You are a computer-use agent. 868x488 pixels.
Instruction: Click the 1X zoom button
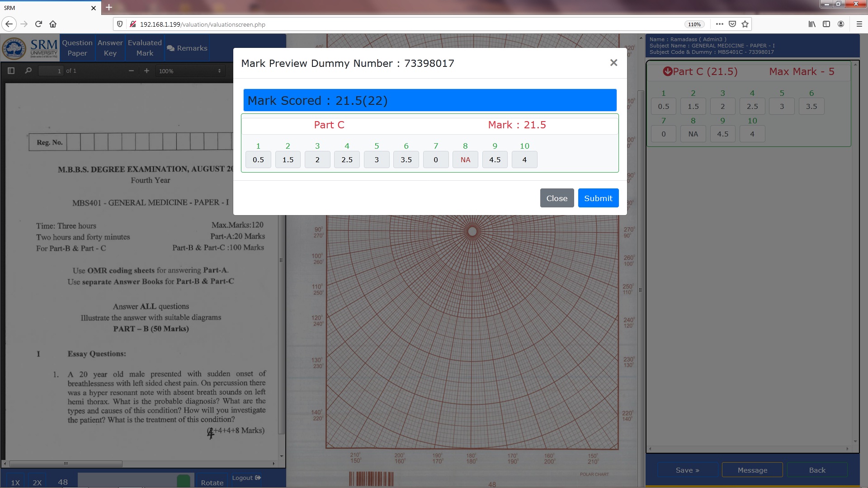15,482
